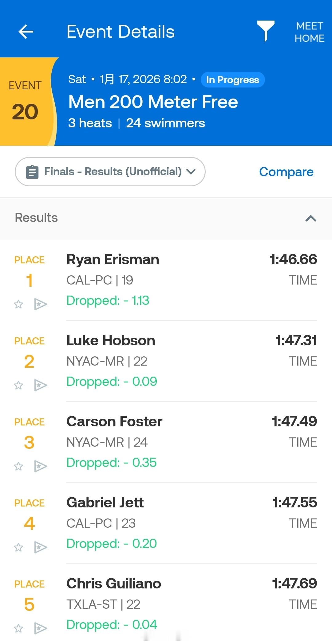
Task: Open Ryan Erisman's swimmer details
Action: [113, 259]
